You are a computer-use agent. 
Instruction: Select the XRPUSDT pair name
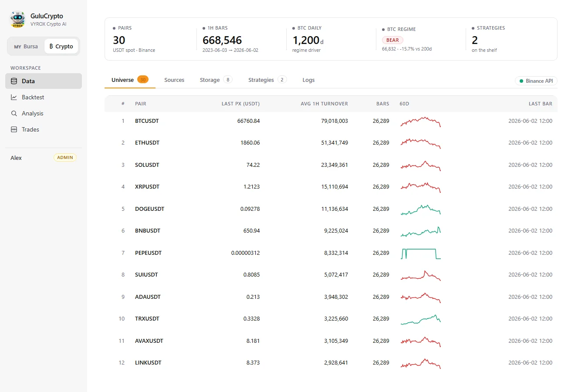tap(147, 187)
